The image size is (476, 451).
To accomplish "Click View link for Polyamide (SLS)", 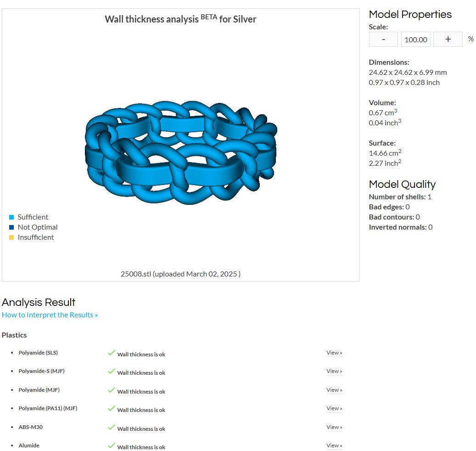I will 334,353.
